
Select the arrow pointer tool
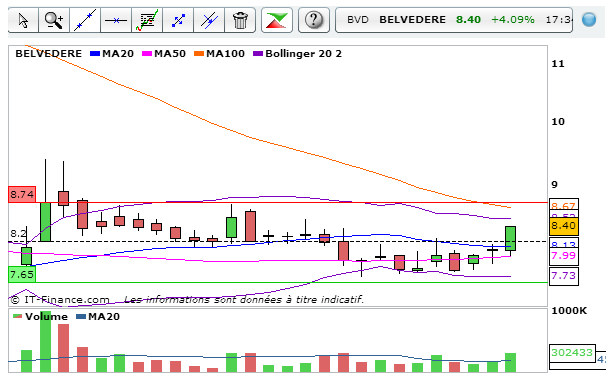[23, 20]
